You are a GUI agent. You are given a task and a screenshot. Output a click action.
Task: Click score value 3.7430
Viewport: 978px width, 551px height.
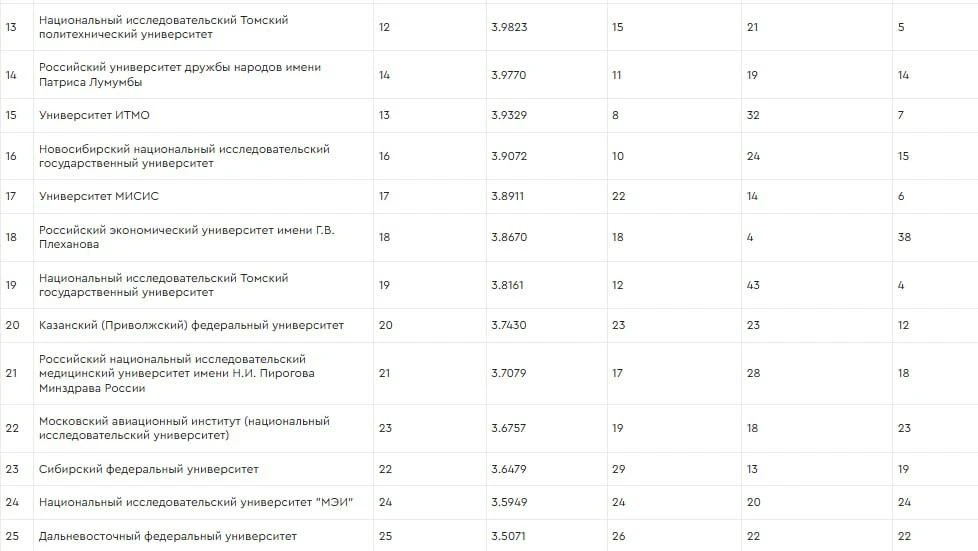pyautogui.click(x=508, y=326)
